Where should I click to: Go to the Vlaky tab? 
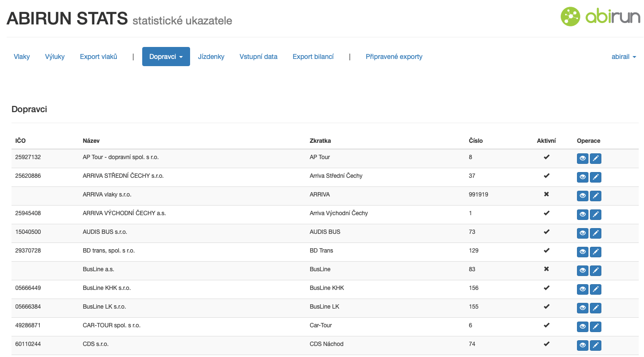pos(22,57)
